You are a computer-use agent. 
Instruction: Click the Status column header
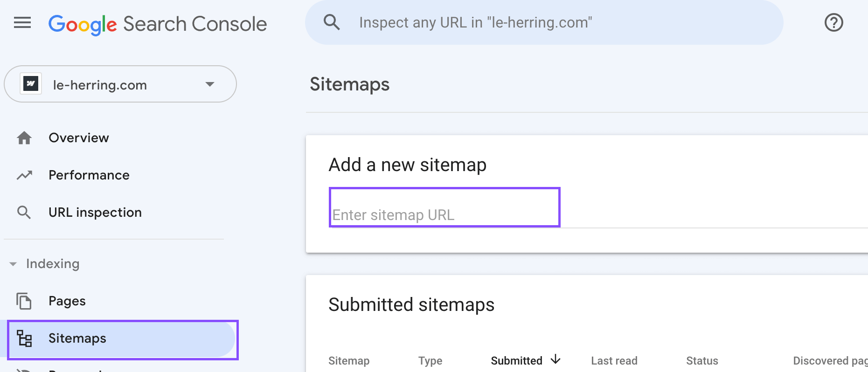702,361
